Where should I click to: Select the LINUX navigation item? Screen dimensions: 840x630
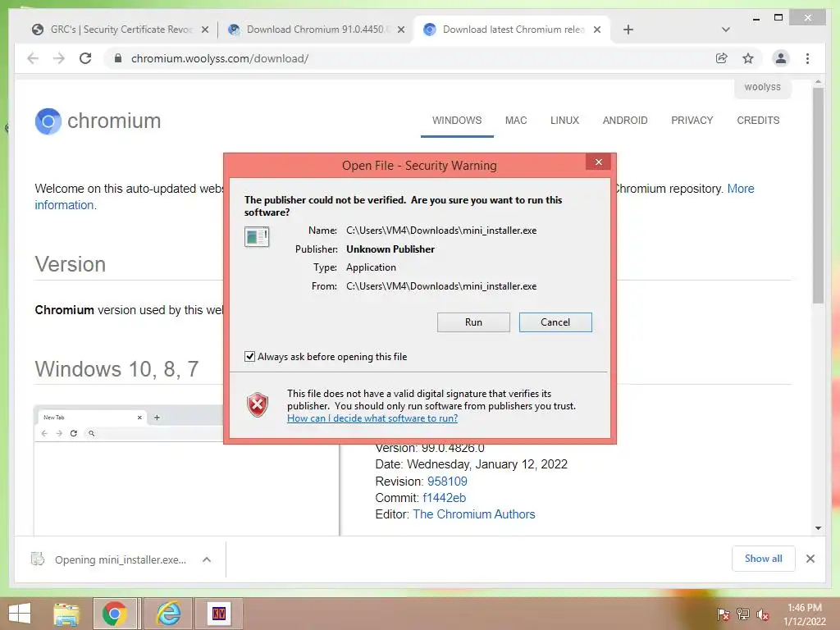click(x=564, y=121)
